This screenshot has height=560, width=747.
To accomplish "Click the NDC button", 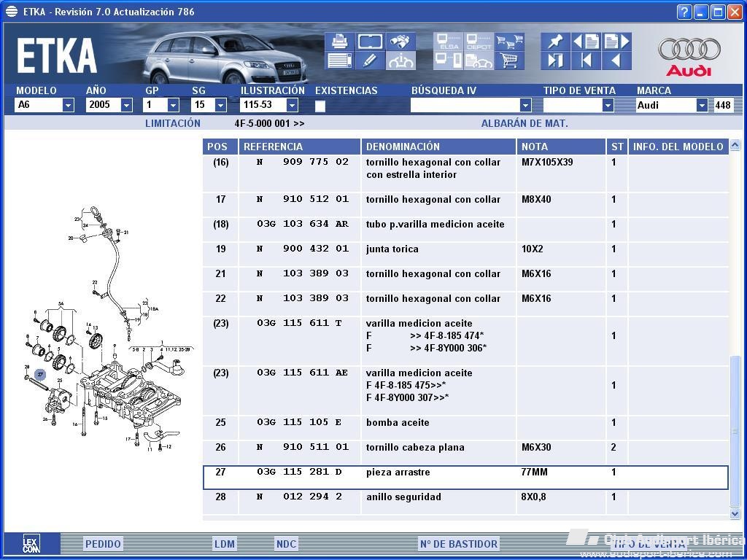I will point(286,544).
